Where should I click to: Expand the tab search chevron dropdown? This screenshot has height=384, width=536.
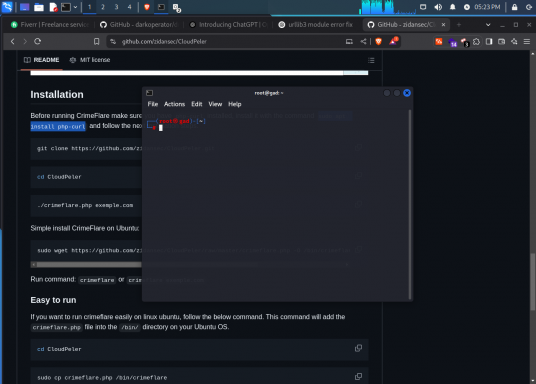[488, 25]
